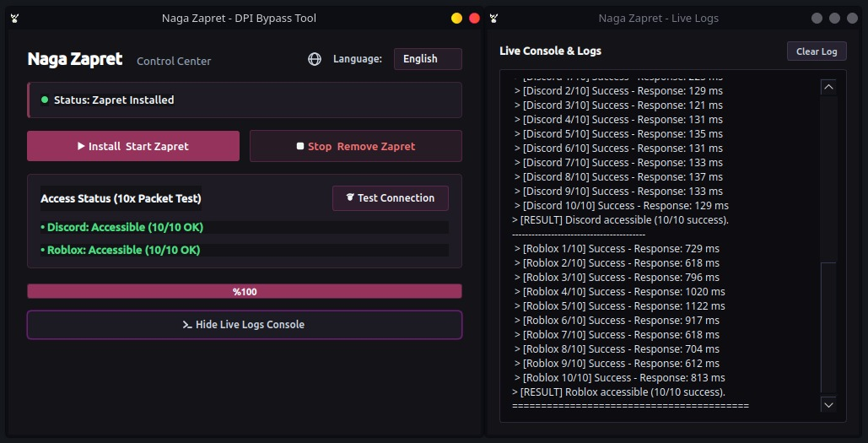Start Zapret with the Install button
Image resolution: width=868 pixels, height=443 pixels.
[x=133, y=146]
